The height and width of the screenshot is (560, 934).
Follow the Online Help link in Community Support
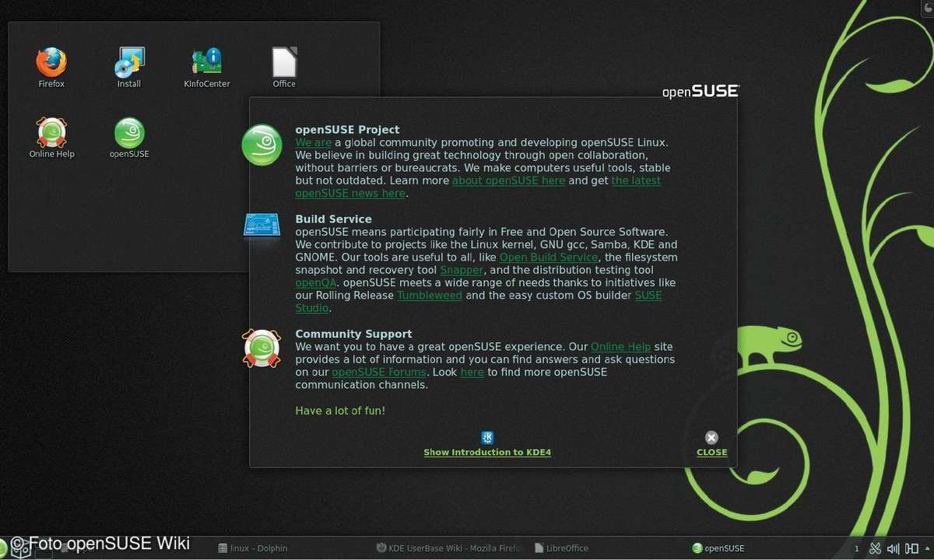(x=621, y=347)
